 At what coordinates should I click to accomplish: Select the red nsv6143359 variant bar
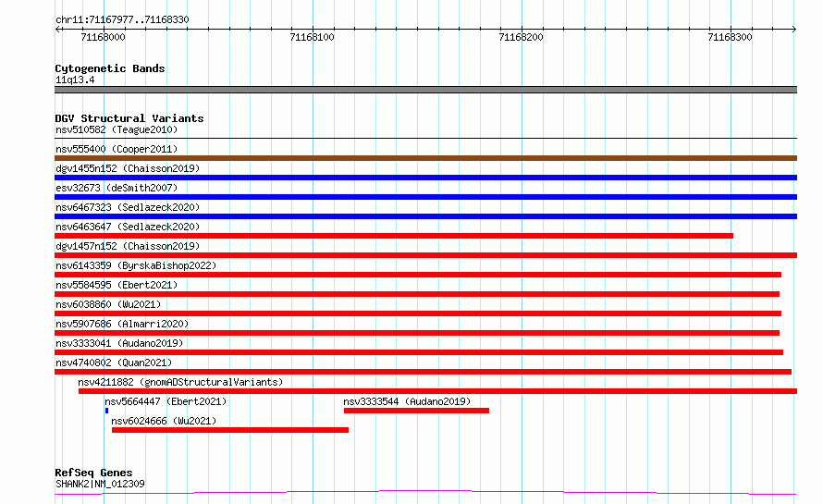[418, 275]
